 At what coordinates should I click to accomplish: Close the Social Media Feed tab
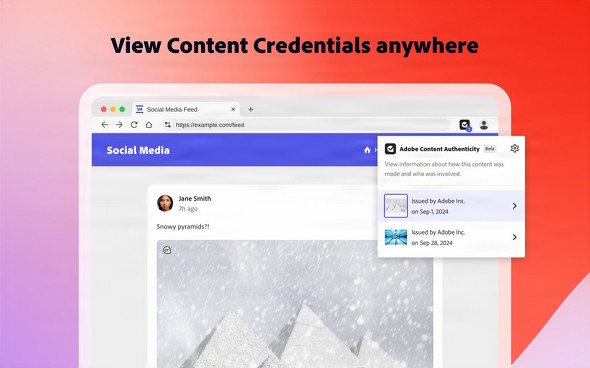pyautogui.click(x=233, y=109)
